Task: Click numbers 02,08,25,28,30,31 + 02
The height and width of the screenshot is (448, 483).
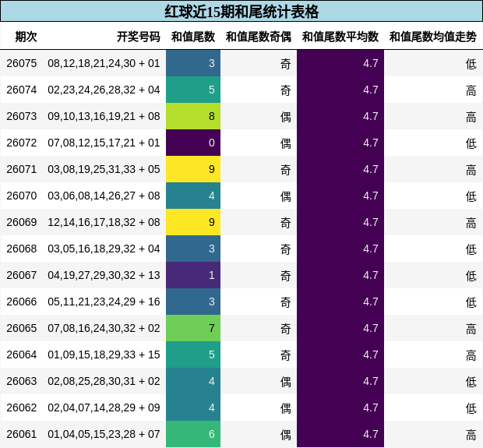Action: pos(104,381)
